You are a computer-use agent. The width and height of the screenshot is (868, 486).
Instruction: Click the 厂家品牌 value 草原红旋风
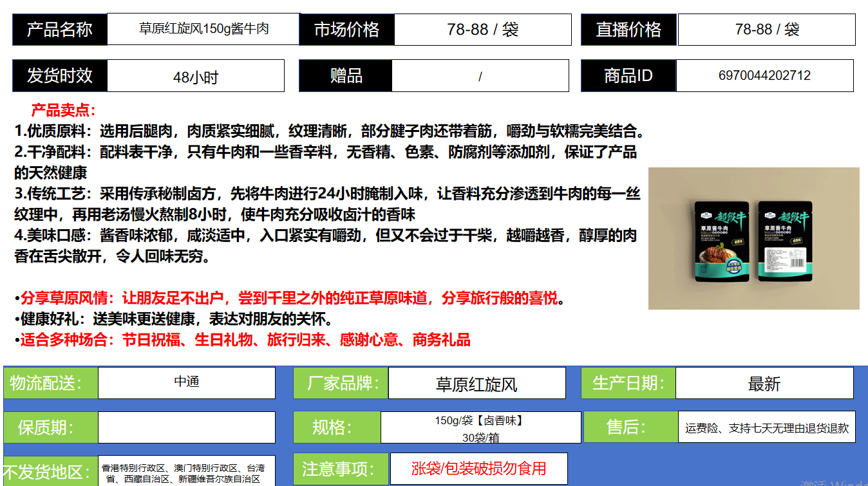476,384
